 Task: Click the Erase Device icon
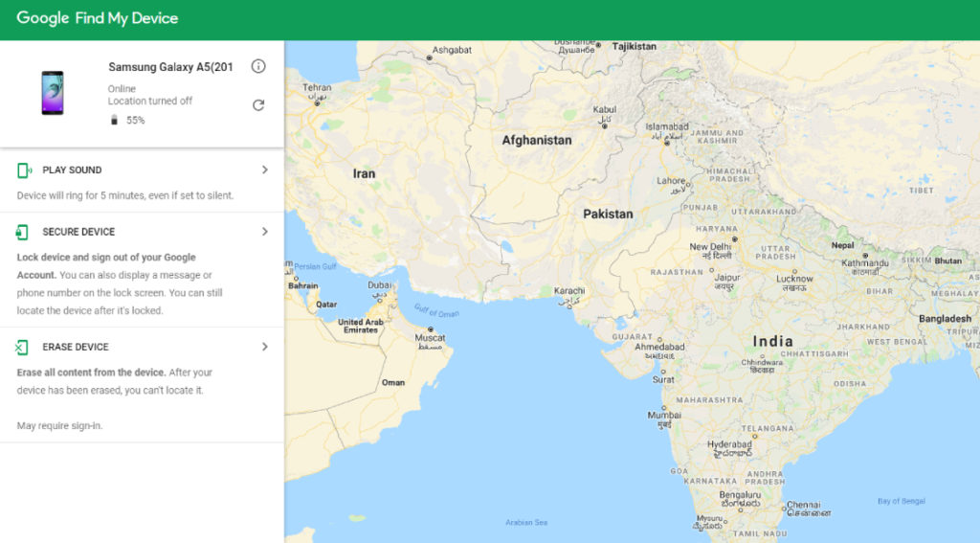pos(22,348)
